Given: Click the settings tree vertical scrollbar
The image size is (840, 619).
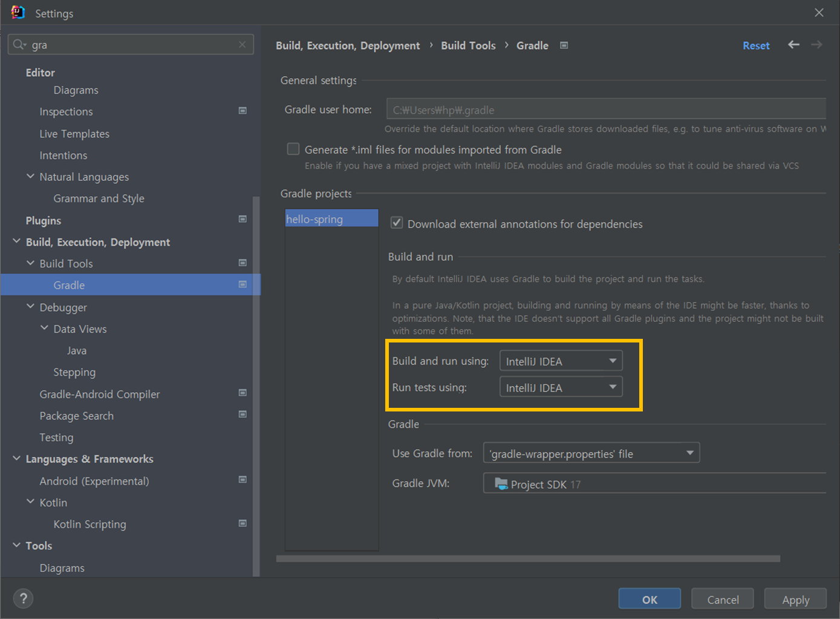Looking at the screenshot, I should click(x=256, y=386).
